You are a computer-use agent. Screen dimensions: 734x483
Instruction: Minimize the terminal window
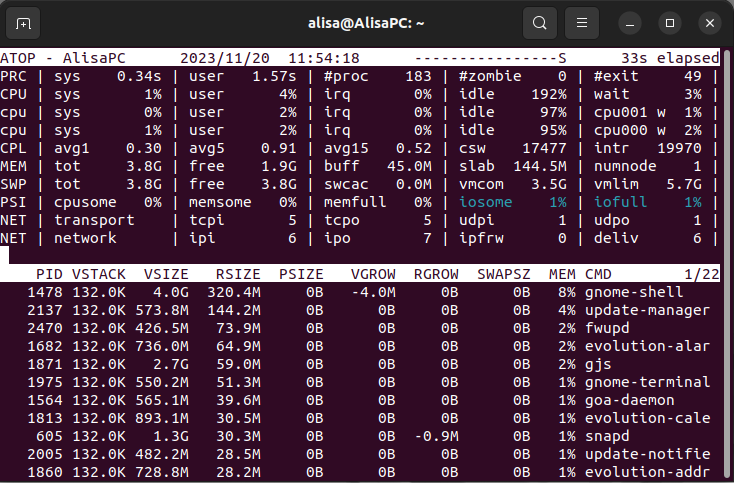[x=630, y=23]
